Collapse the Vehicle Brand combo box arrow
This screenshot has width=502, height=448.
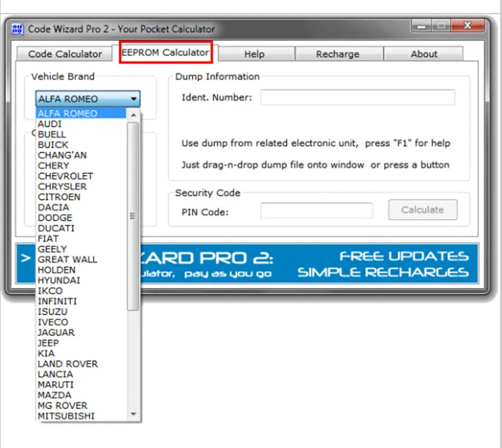tap(134, 99)
